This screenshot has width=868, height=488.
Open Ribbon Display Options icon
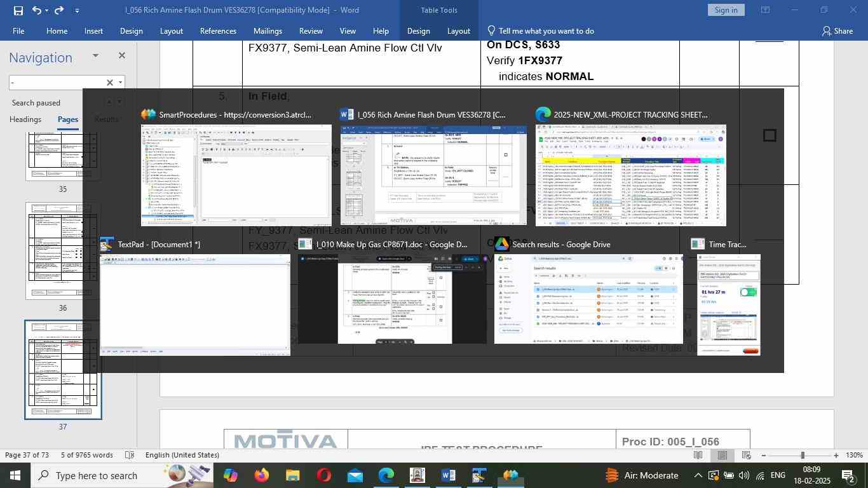766,10
